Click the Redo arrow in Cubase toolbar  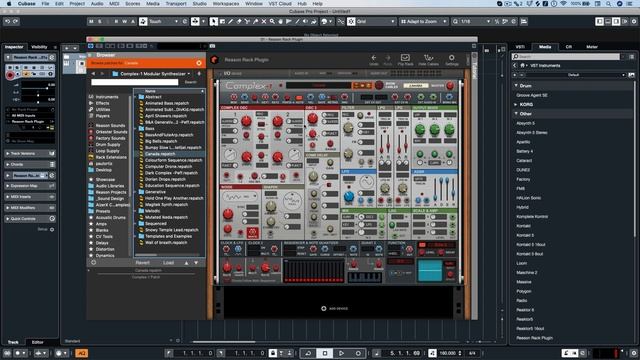(x=15, y=21)
